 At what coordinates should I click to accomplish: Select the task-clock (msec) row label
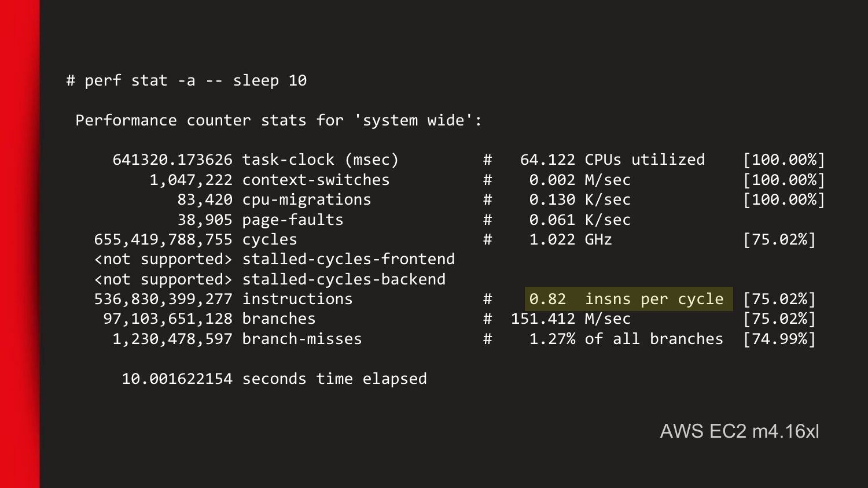coord(321,160)
